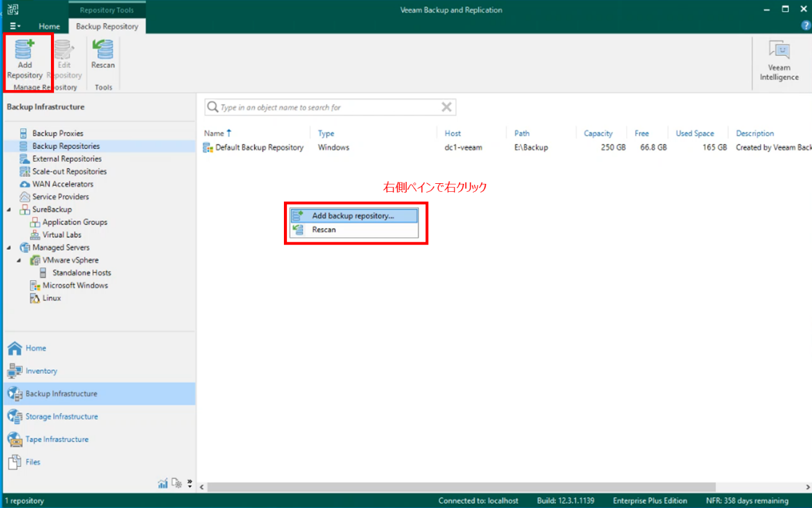Select Backup Proxies in the tree

pos(57,134)
